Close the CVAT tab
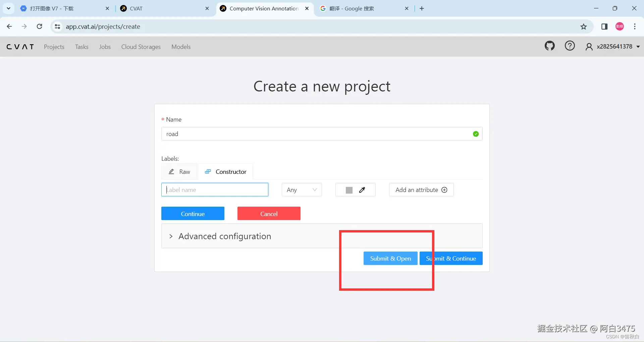The height and width of the screenshot is (342, 644). [207, 8]
